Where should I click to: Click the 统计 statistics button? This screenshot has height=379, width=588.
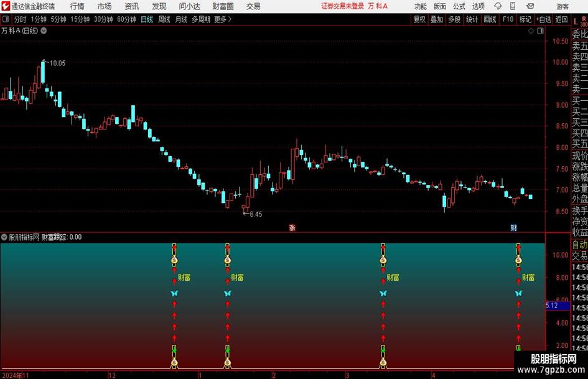pyautogui.click(x=472, y=19)
